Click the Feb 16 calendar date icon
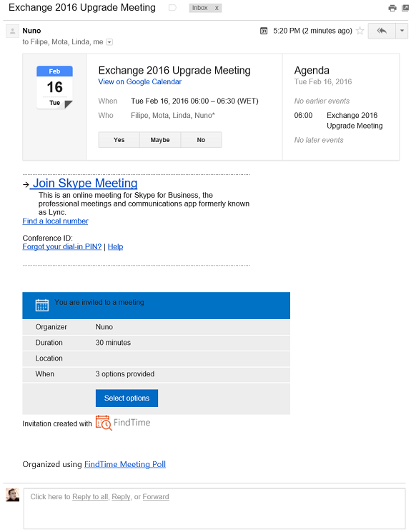 [x=54, y=87]
